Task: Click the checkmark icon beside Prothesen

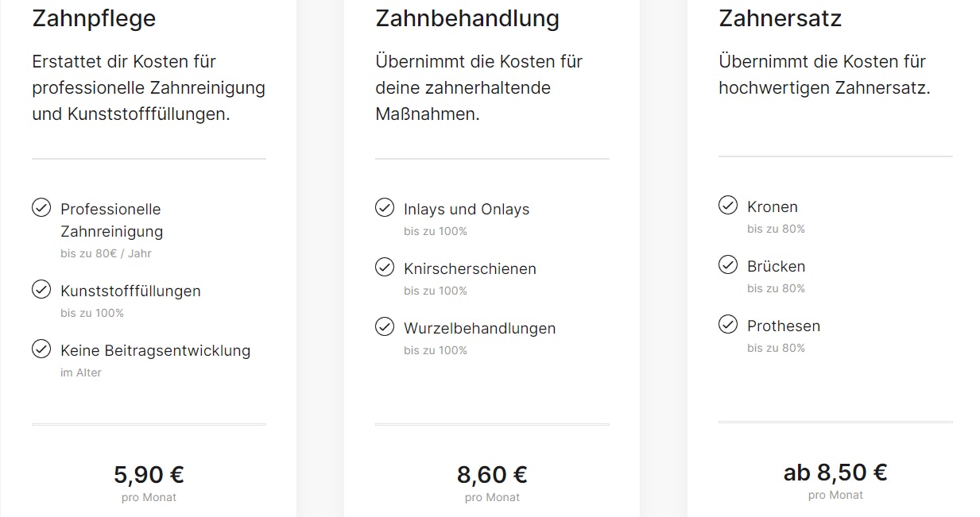Action: point(728,325)
